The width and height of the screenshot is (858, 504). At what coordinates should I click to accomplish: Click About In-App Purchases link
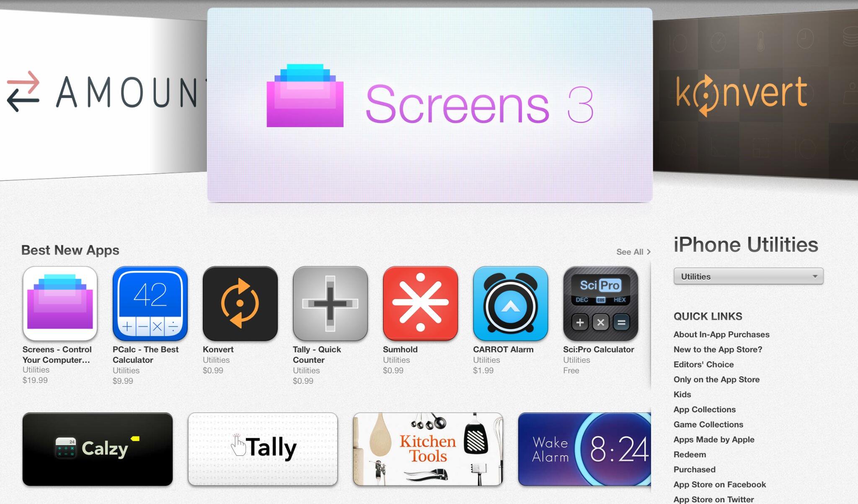(721, 335)
